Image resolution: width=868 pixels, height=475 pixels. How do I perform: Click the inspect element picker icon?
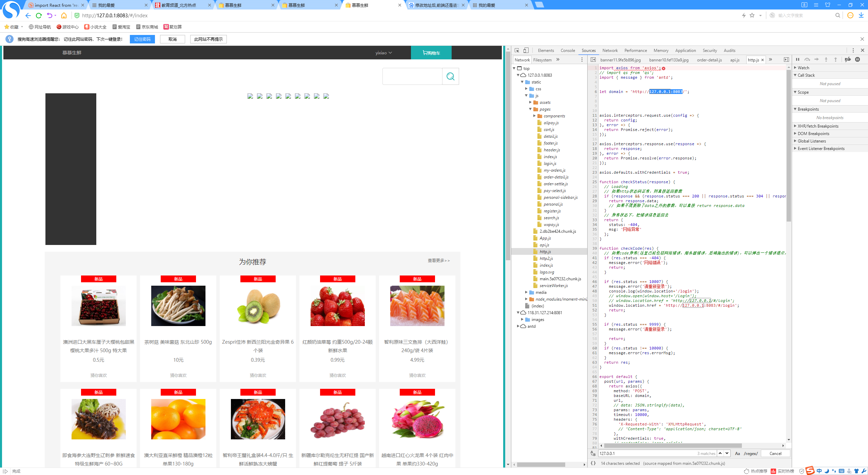[x=517, y=51]
